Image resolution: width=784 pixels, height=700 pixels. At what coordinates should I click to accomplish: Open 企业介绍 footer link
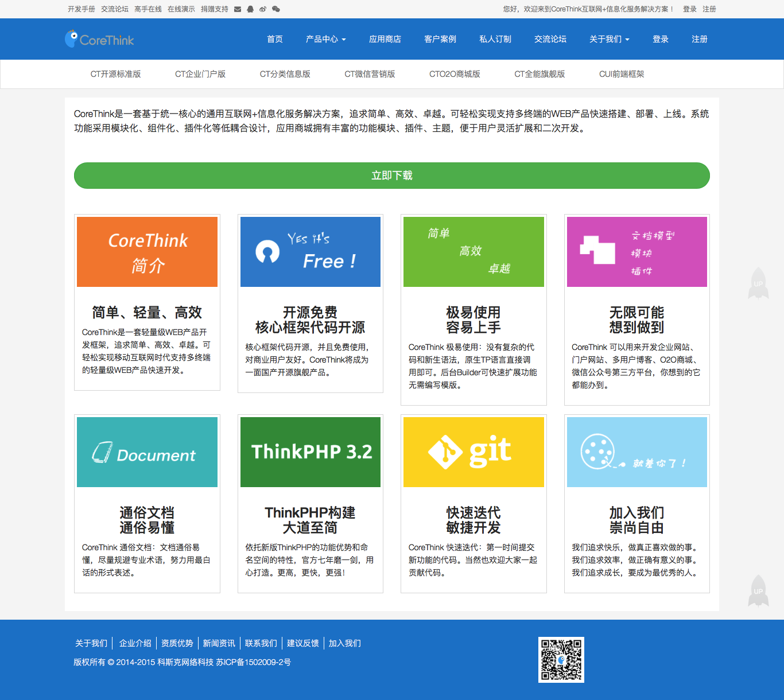point(135,643)
